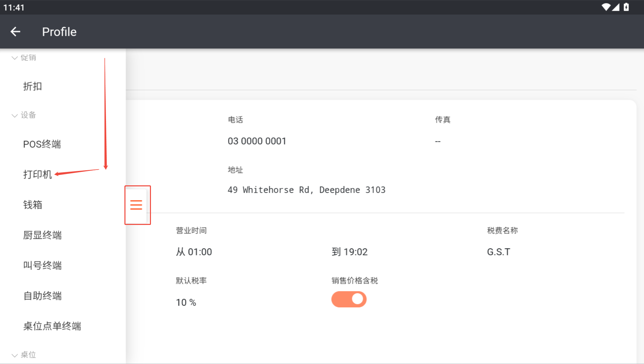Tap the battery status icon
644x364 pixels.
626,7
